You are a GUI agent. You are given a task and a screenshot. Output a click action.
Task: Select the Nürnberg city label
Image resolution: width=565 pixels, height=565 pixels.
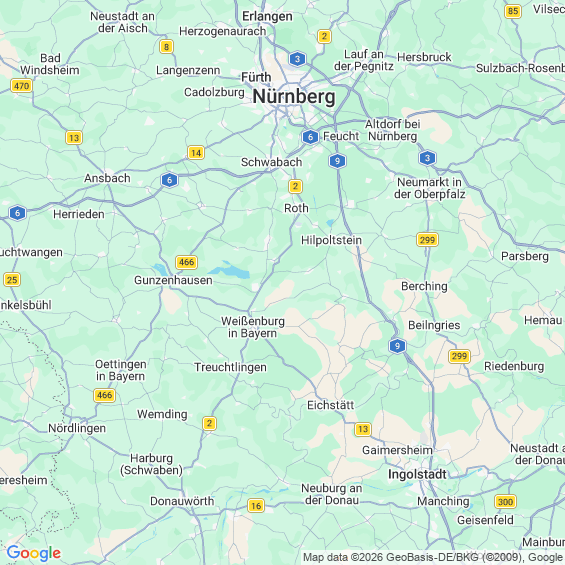click(294, 97)
